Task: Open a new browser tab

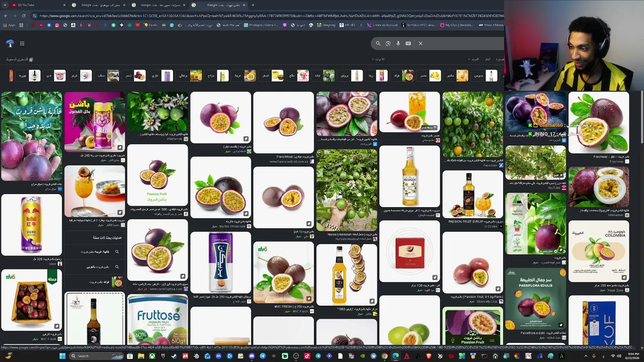Action: pos(253,5)
